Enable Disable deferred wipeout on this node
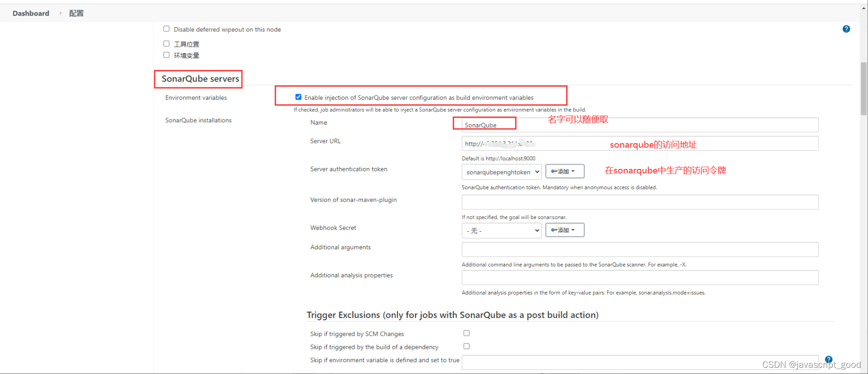Image resolution: width=868 pixels, height=374 pixels. [166, 29]
